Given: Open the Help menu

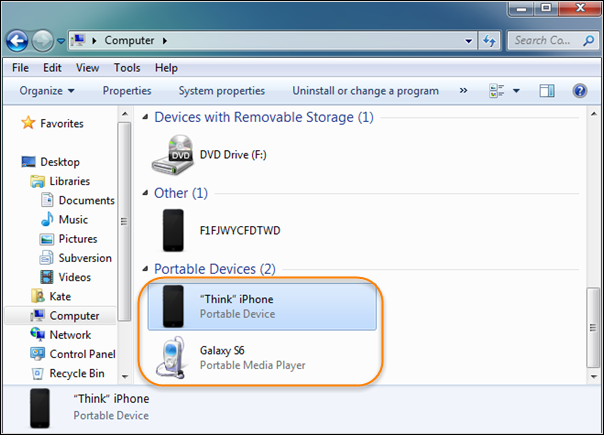Looking at the screenshot, I should tap(166, 68).
